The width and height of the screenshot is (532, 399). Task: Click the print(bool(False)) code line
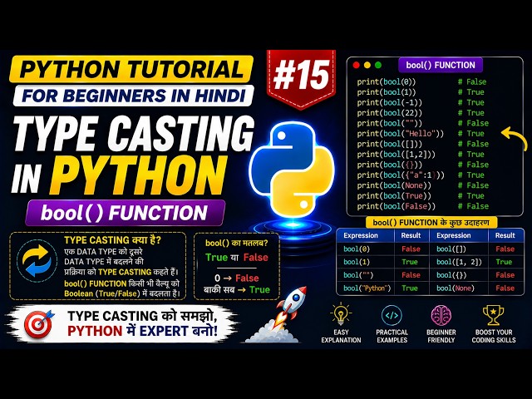click(x=396, y=206)
